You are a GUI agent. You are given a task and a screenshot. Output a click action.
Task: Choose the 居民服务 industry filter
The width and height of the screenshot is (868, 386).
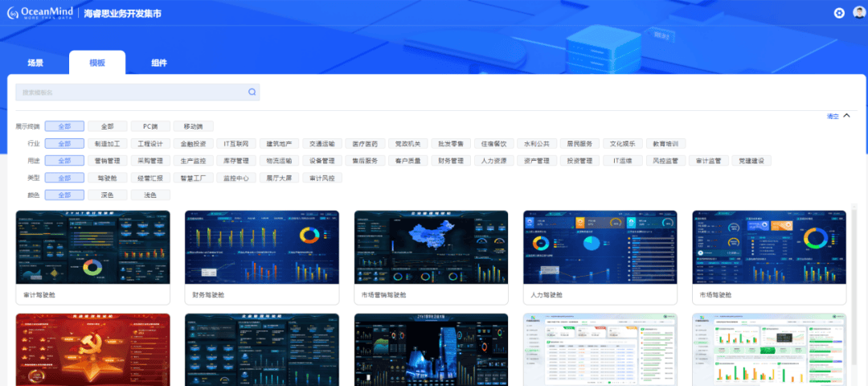(x=580, y=143)
